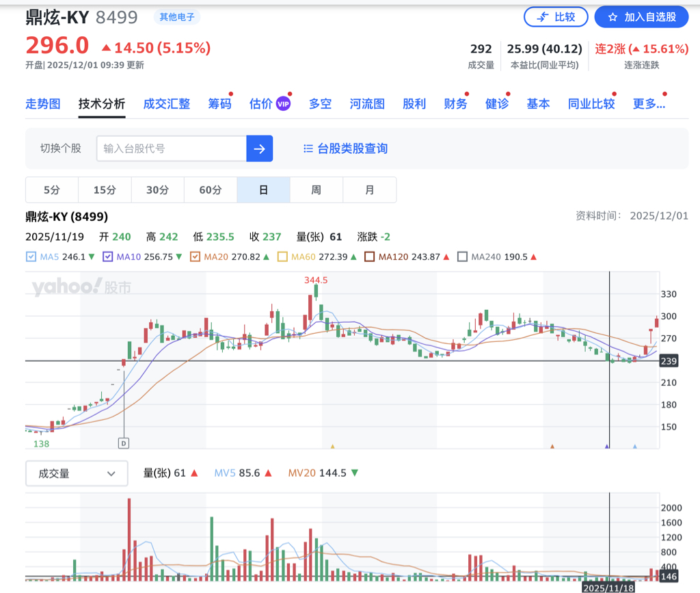Click the list icon beside 台股类股查询

point(308,148)
